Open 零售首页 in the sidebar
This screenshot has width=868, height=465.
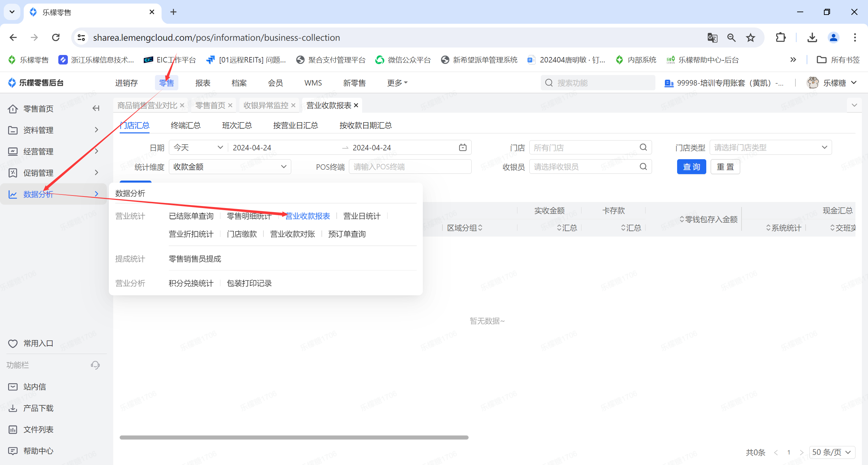(38, 109)
